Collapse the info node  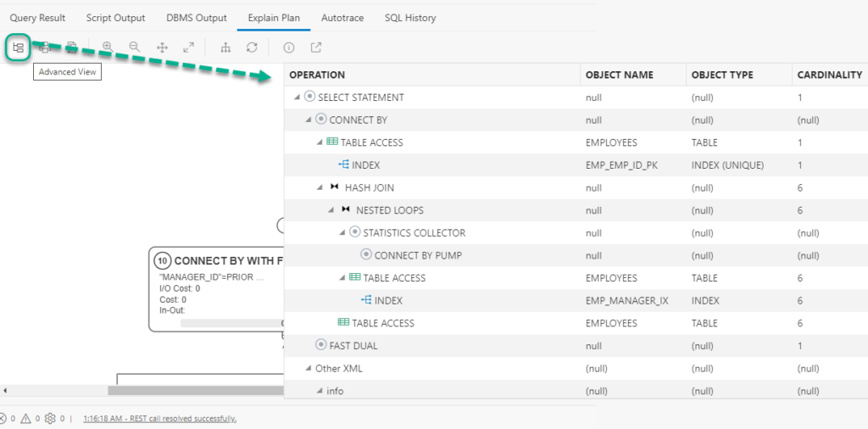320,392
